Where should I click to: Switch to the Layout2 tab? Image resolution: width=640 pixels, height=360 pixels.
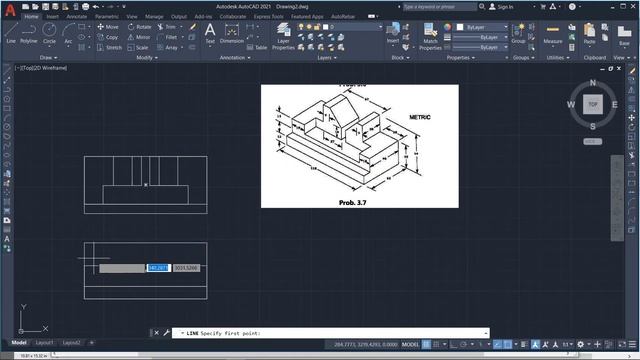pyautogui.click(x=71, y=343)
